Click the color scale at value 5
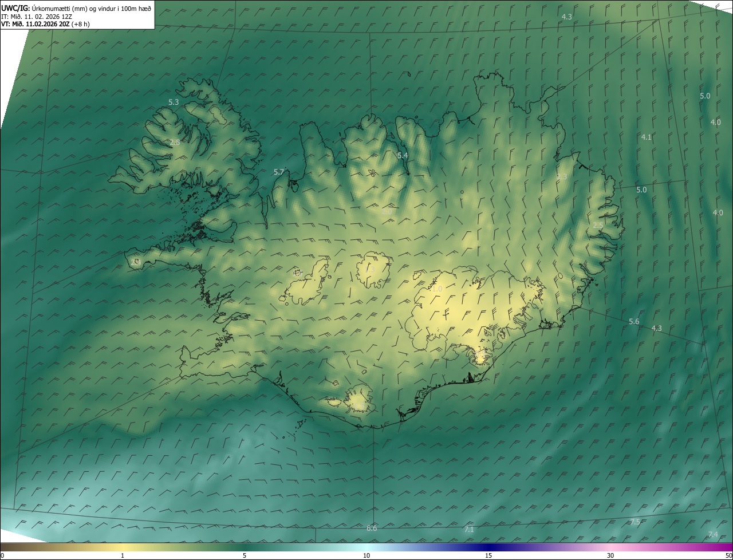This screenshot has height=560, width=733. click(x=245, y=555)
